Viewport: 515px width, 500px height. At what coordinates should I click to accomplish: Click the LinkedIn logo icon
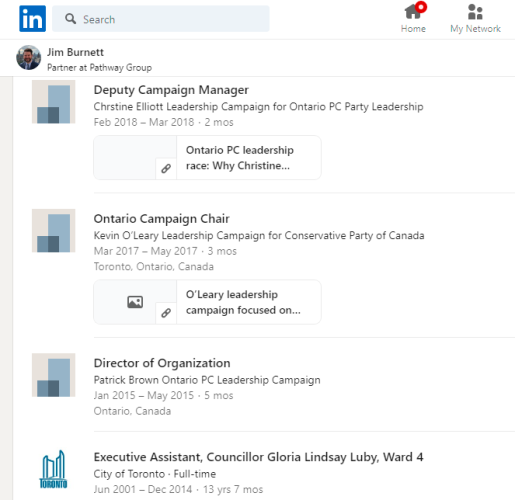[32, 19]
